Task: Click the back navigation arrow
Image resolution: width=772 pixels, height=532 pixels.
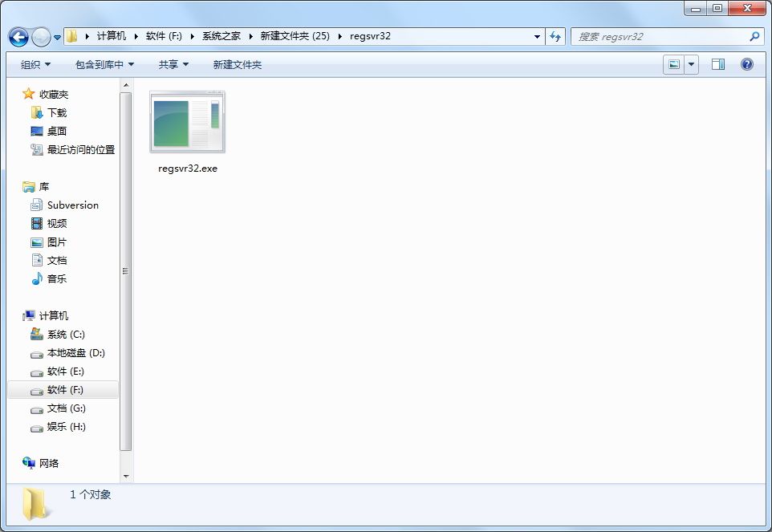Action: [x=18, y=37]
